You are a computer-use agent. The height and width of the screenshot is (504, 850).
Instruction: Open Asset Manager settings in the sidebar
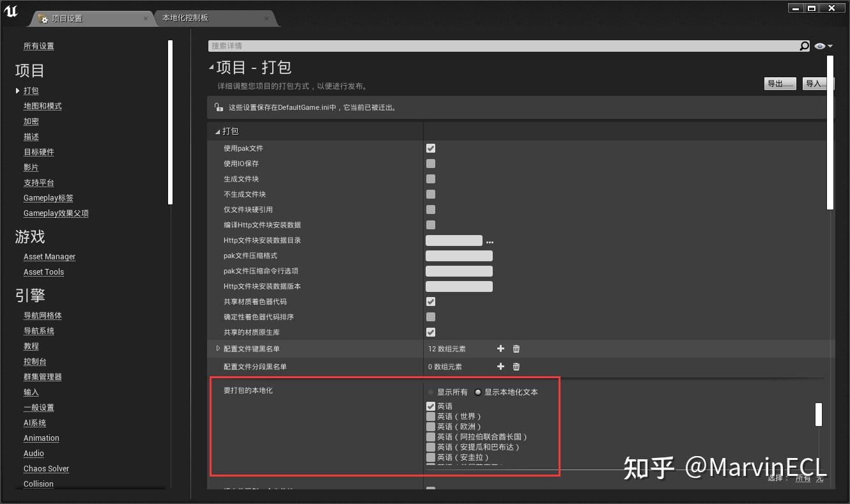[49, 256]
